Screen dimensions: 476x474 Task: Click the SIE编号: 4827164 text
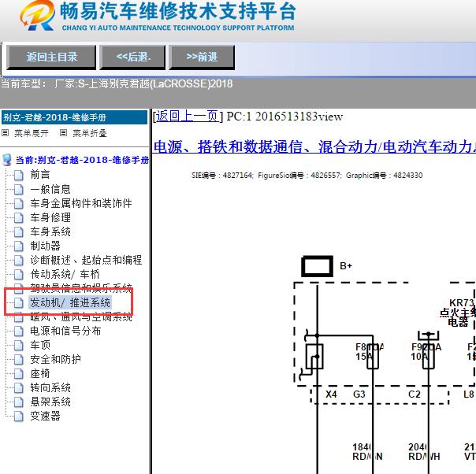[221, 175]
